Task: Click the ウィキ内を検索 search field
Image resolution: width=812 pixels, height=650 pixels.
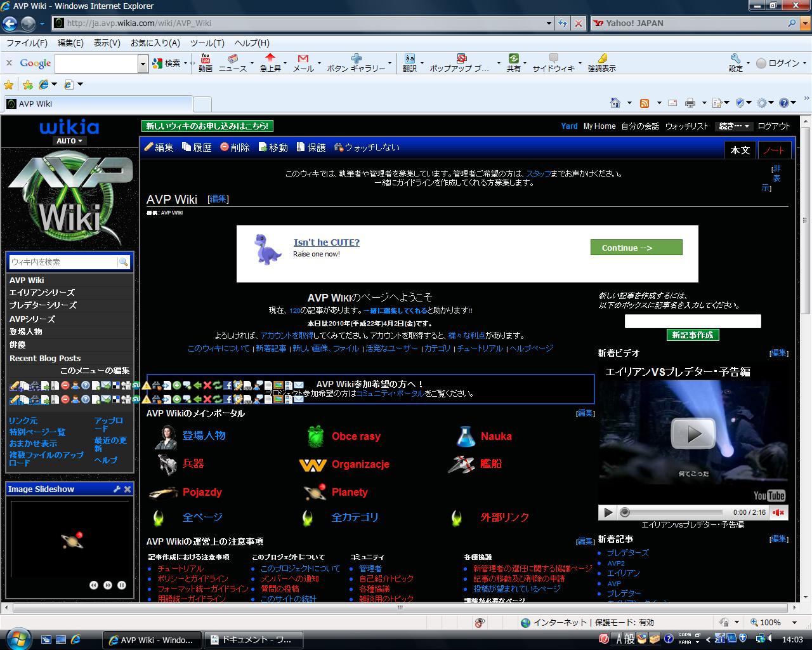Action: (x=63, y=262)
